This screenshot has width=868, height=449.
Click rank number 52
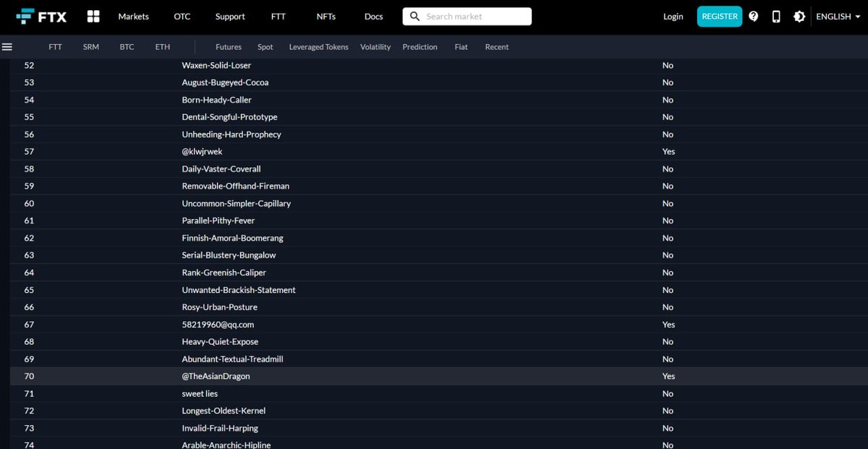pyautogui.click(x=29, y=65)
